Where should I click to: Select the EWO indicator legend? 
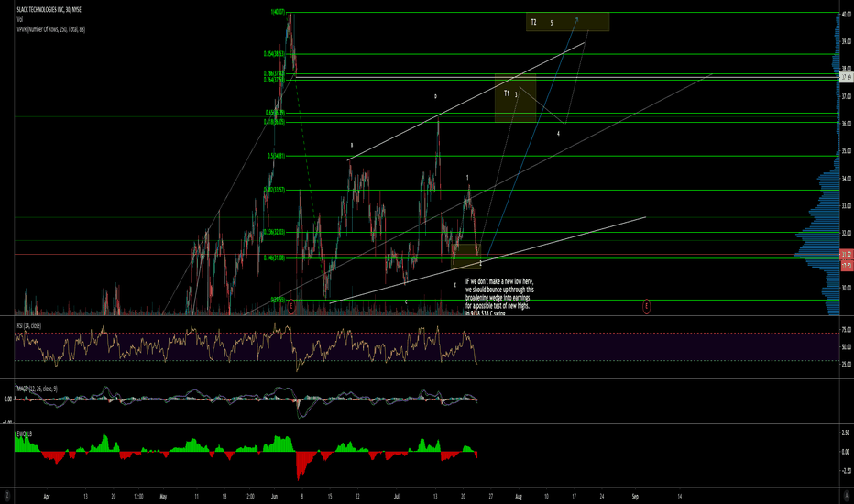pyautogui.click(x=24, y=433)
